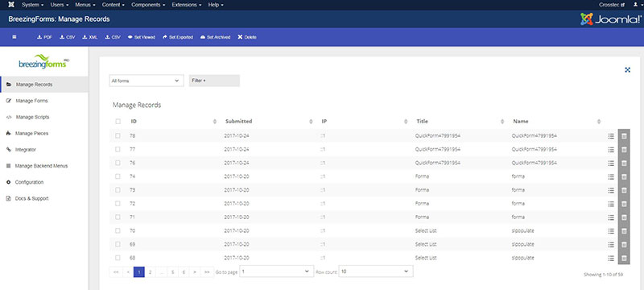Sort table by IP column arrows

[406, 122]
